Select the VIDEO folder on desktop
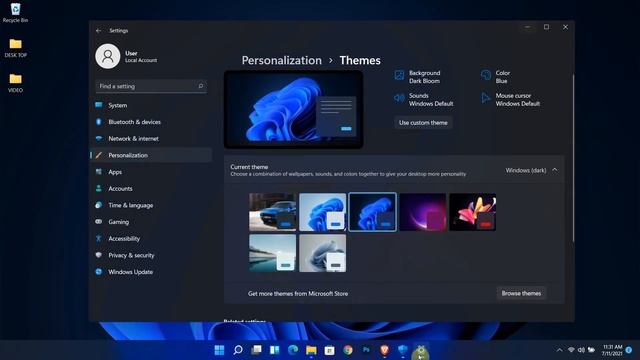Viewport: 640px width, 360px height. [16, 83]
